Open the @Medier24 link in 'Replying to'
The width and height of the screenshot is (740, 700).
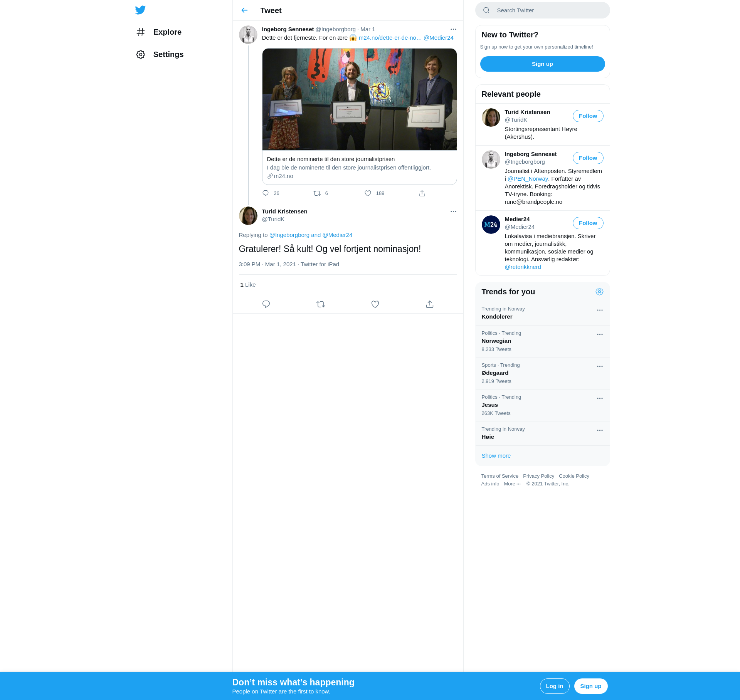pos(337,235)
